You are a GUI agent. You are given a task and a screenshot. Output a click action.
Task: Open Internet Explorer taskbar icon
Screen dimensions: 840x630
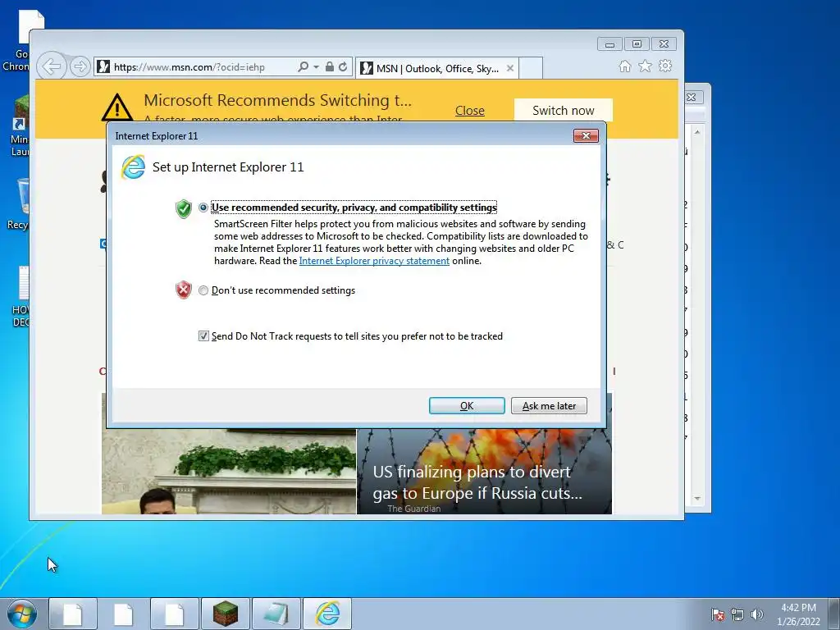tap(327, 614)
